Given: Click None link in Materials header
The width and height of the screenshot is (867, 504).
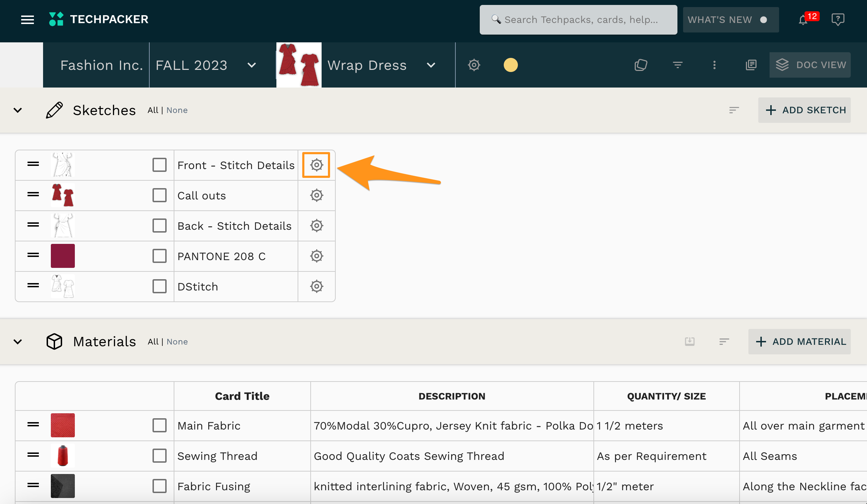Looking at the screenshot, I should tap(177, 342).
